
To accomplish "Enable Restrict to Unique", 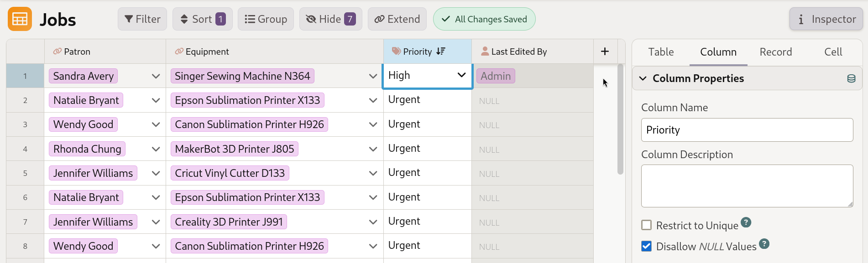I will point(646,225).
